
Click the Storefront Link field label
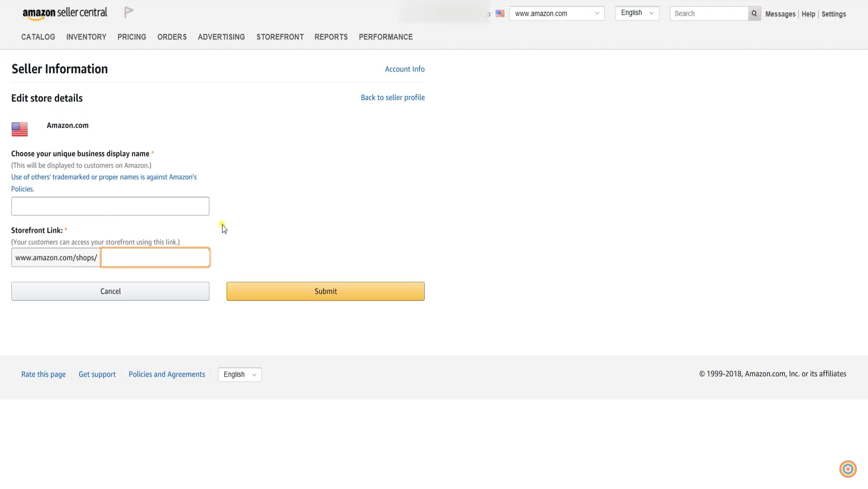coord(37,230)
